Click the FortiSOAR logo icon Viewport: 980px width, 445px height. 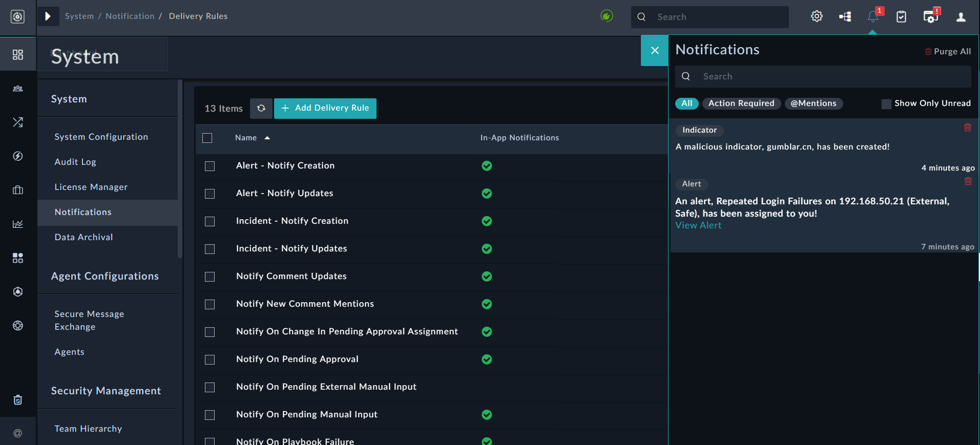[17, 17]
